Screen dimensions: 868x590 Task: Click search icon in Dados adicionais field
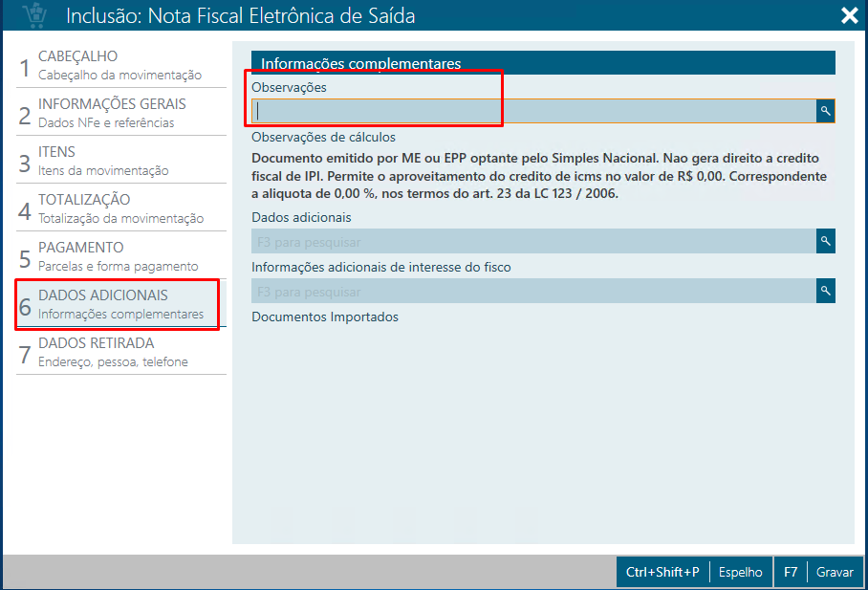pyautogui.click(x=825, y=241)
